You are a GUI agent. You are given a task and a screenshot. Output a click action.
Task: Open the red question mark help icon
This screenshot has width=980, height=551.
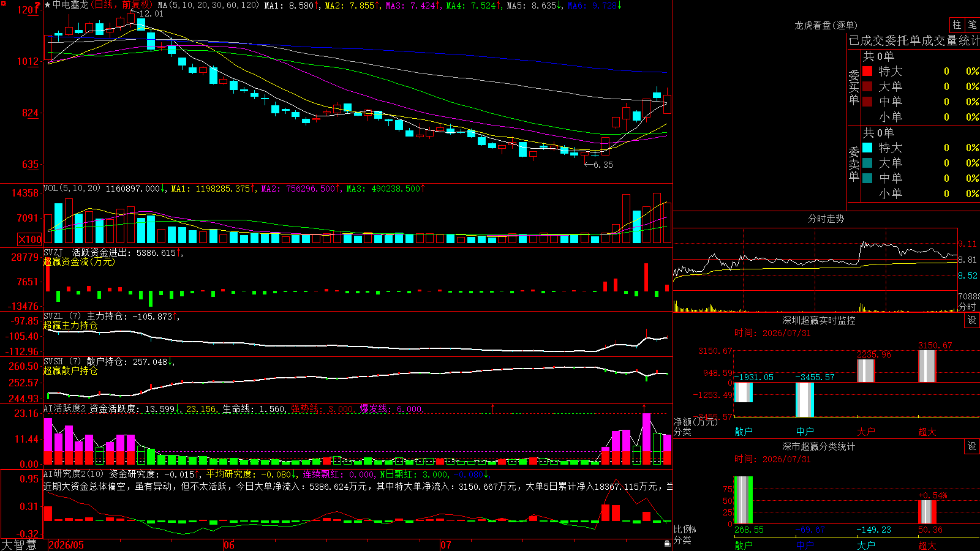coord(38,5)
